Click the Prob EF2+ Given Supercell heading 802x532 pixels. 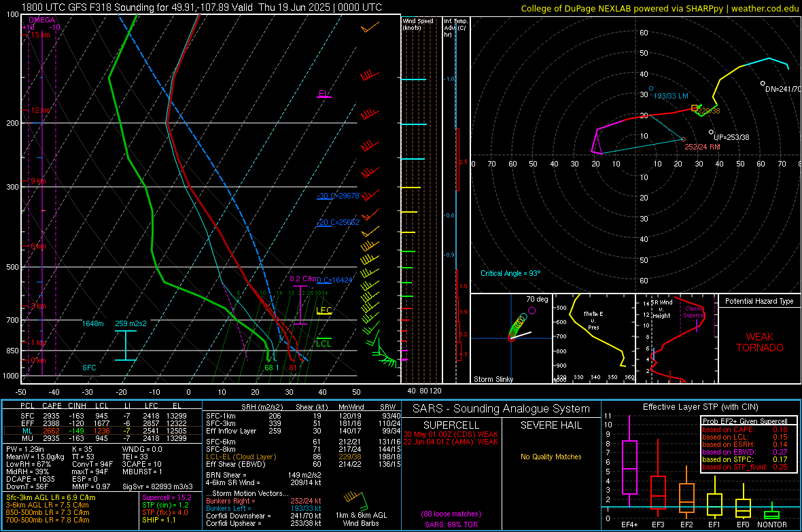(x=745, y=421)
